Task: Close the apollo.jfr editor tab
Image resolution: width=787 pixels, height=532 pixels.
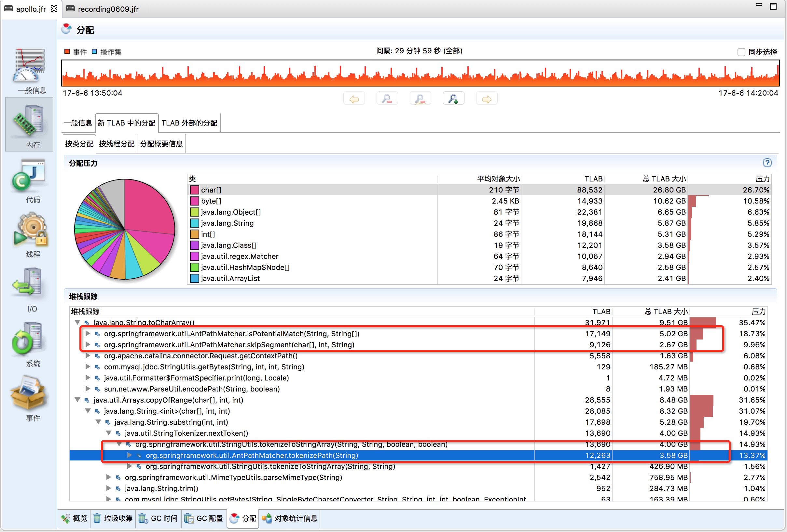Action: [x=54, y=9]
